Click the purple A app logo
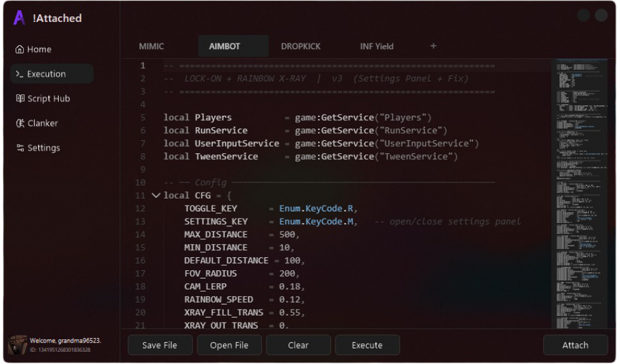Image resolution: width=620 pixels, height=364 pixels. [19, 18]
